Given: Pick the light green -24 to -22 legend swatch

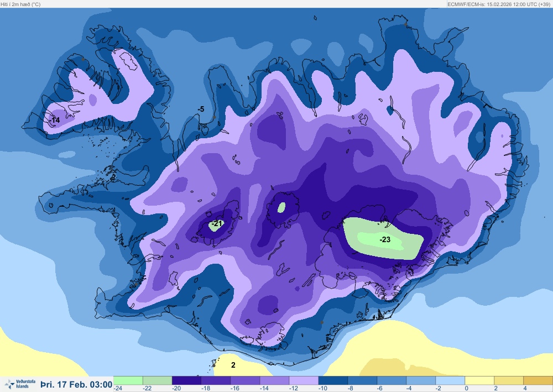Looking at the screenshot, I should point(128,380).
